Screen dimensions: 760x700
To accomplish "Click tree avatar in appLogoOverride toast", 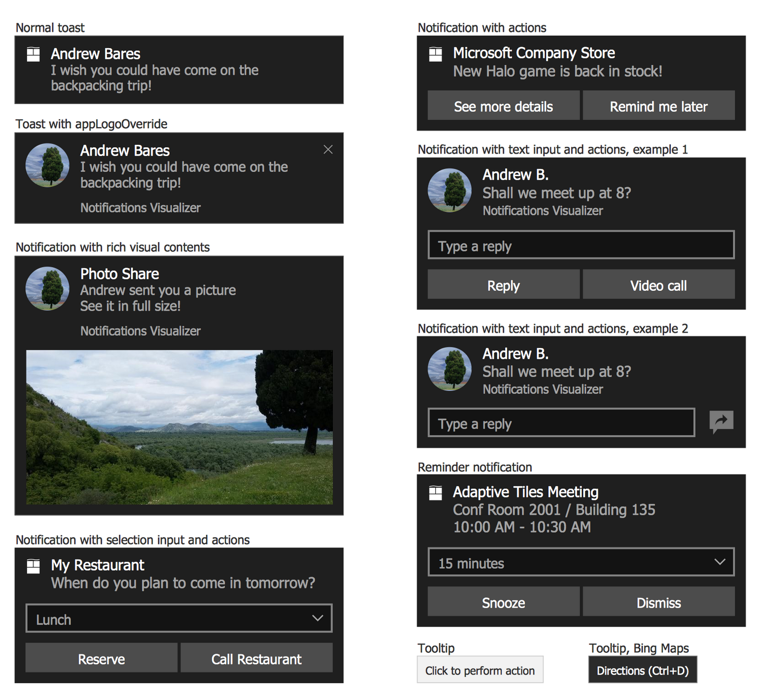I will pos(48,165).
